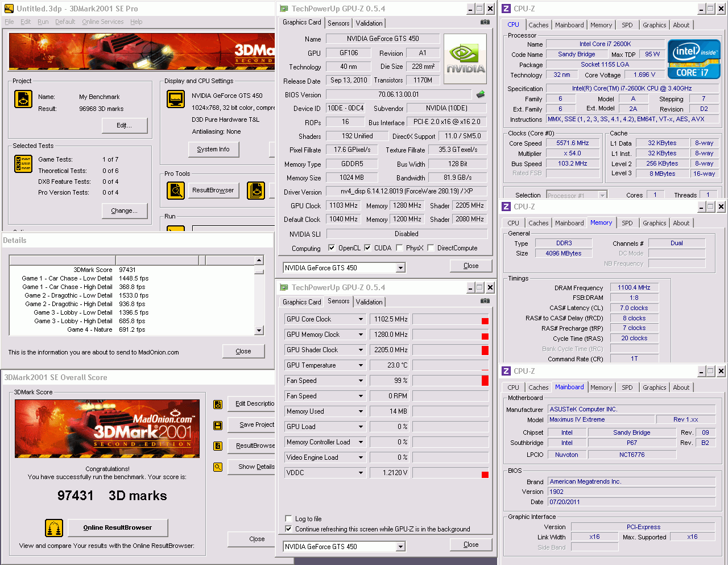Click icon beside Edit Description button
This screenshot has width=728, height=565.
point(218,405)
